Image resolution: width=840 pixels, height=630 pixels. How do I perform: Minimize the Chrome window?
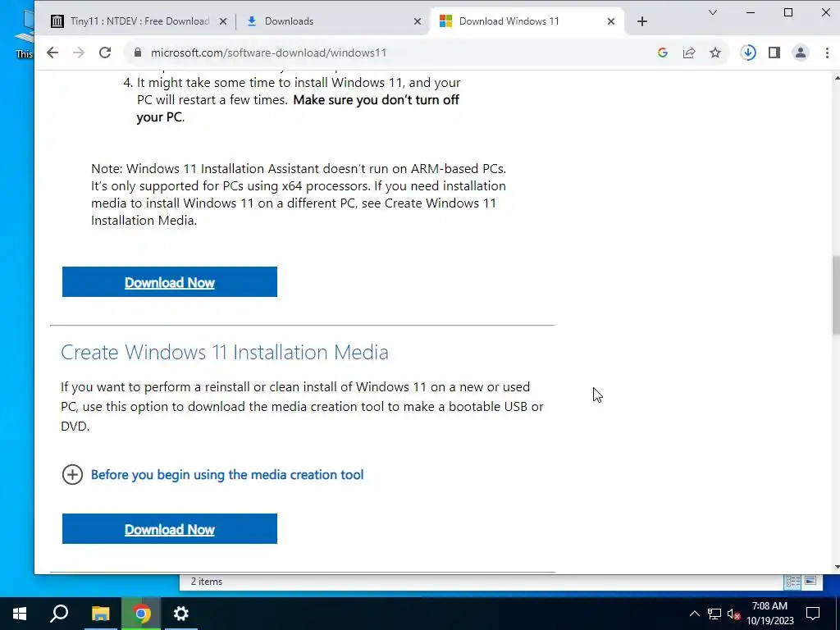[751, 12]
